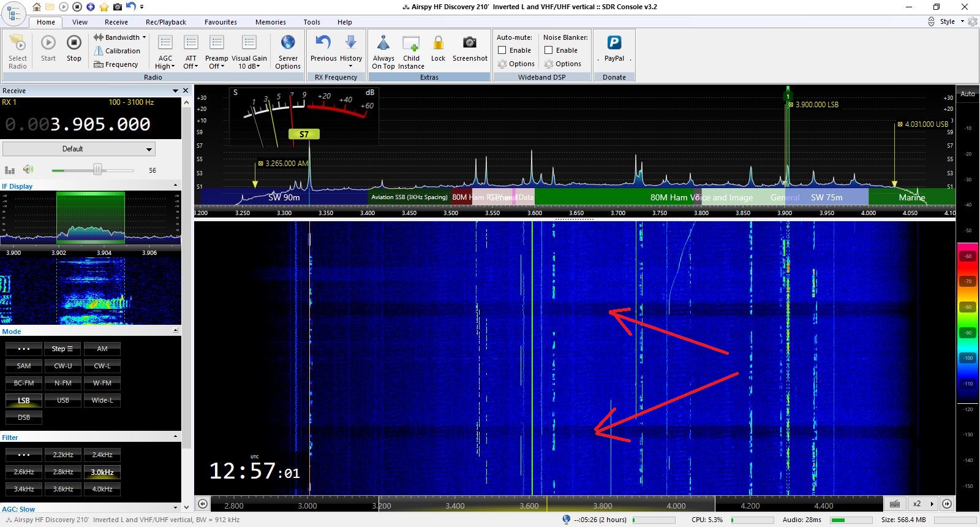Switch to the Favourites tab
The width and height of the screenshot is (980, 527).
(221, 22)
